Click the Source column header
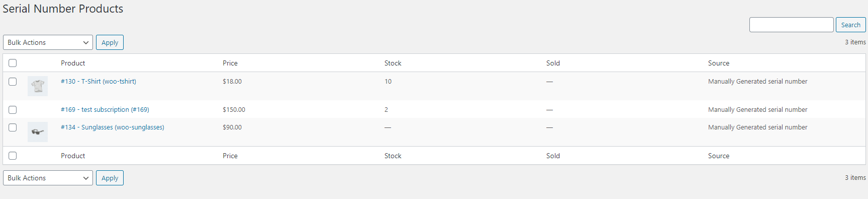This screenshot has width=868, height=199. coord(719,63)
